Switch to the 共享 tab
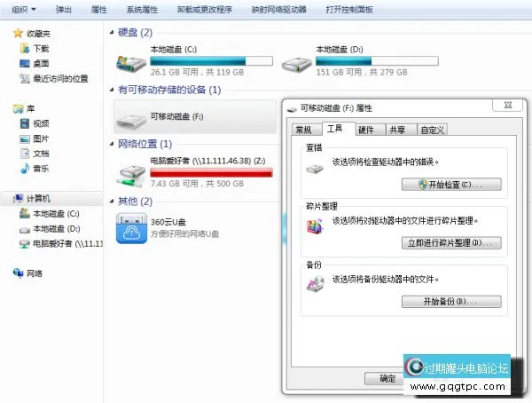This screenshot has height=403, width=532. pyautogui.click(x=401, y=130)
